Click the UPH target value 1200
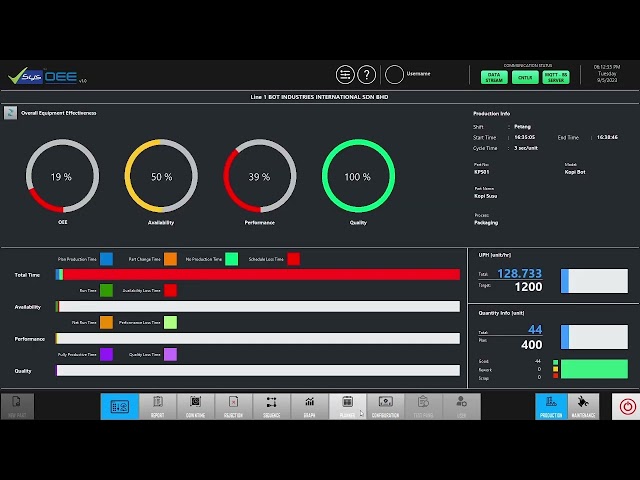 tap(529, 287)
